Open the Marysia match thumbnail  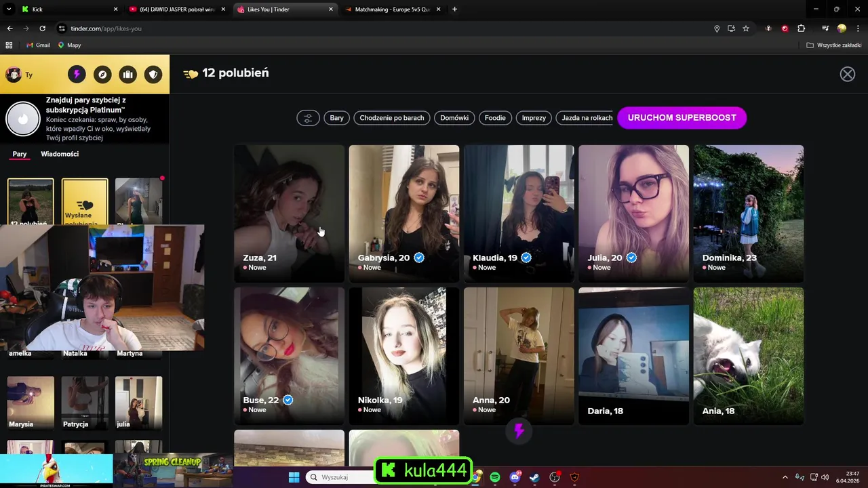pyautogui.click(x=31, y=403)
